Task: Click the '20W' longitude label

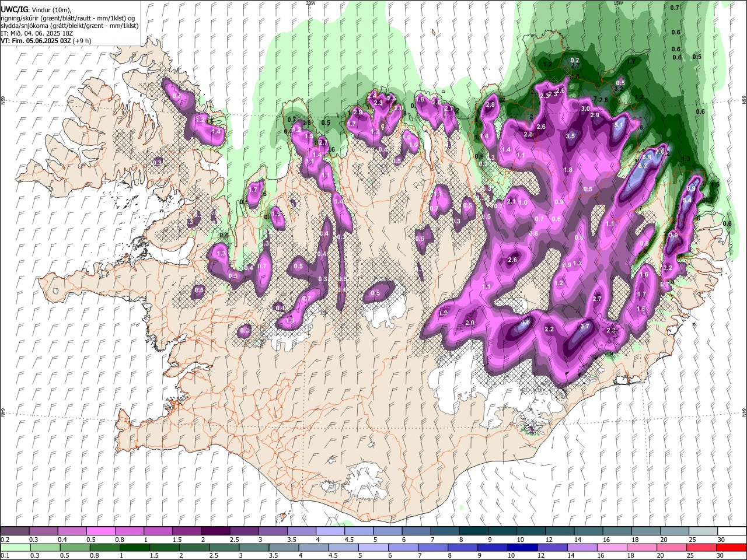Action: click(310, 3)
